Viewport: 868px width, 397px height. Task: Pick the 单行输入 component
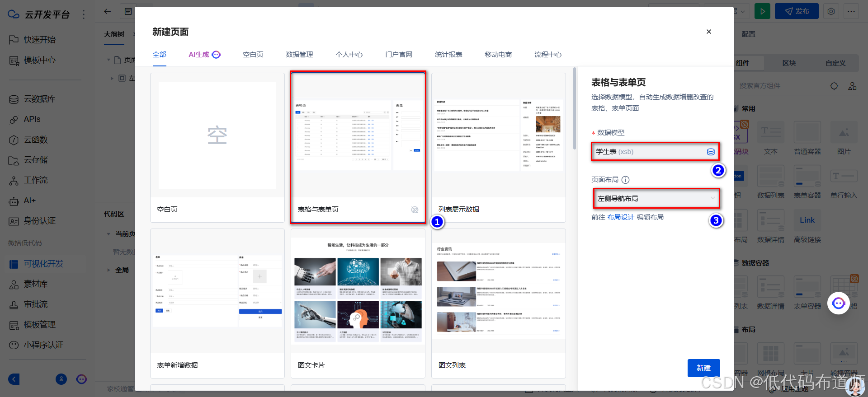tap(844, 182)
